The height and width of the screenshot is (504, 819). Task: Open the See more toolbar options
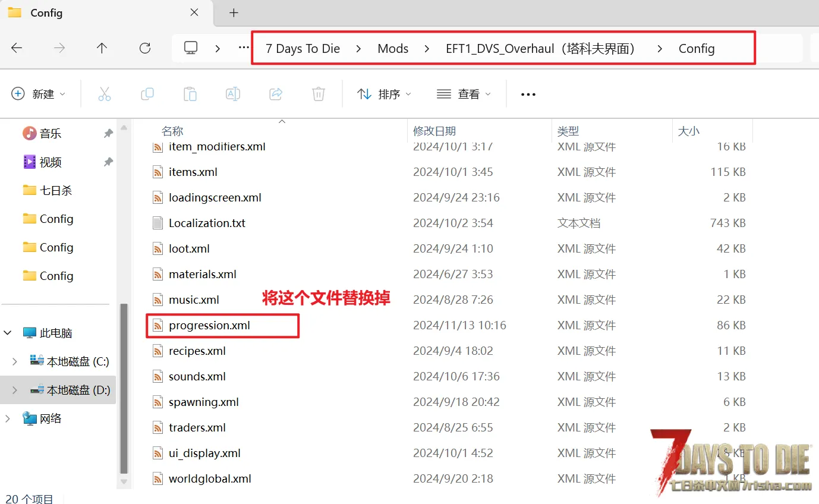click(x=528, y=94)
